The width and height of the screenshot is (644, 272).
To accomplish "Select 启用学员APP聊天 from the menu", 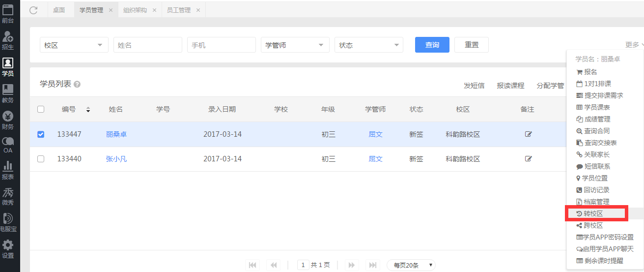I will tap(605, 249).
